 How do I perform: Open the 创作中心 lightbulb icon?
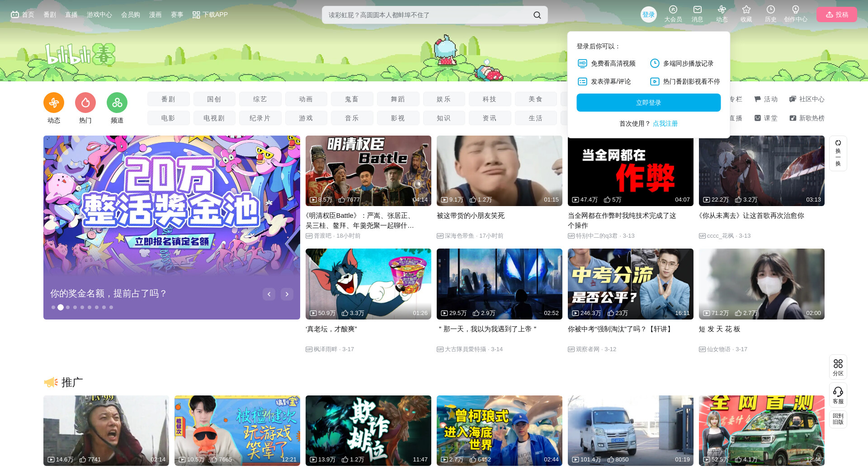(x=795, y=9)
